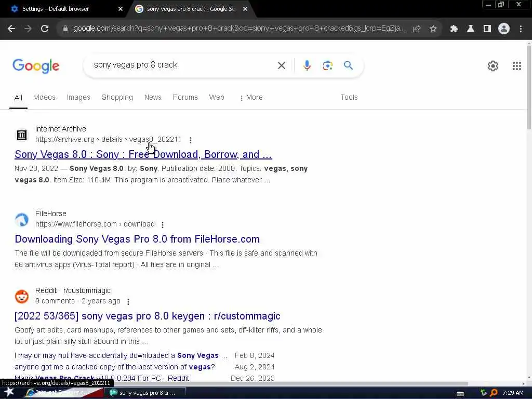Start voice search with the microphone
The width and height of the screenshot is (532, 399).
(x=307, y=65)
